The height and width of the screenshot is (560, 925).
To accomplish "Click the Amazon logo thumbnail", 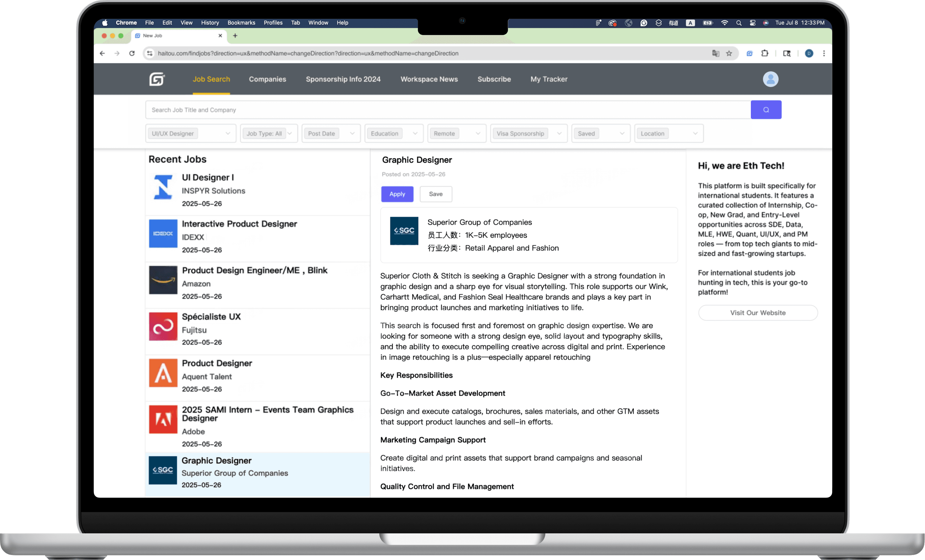I will tap(163, 280).
